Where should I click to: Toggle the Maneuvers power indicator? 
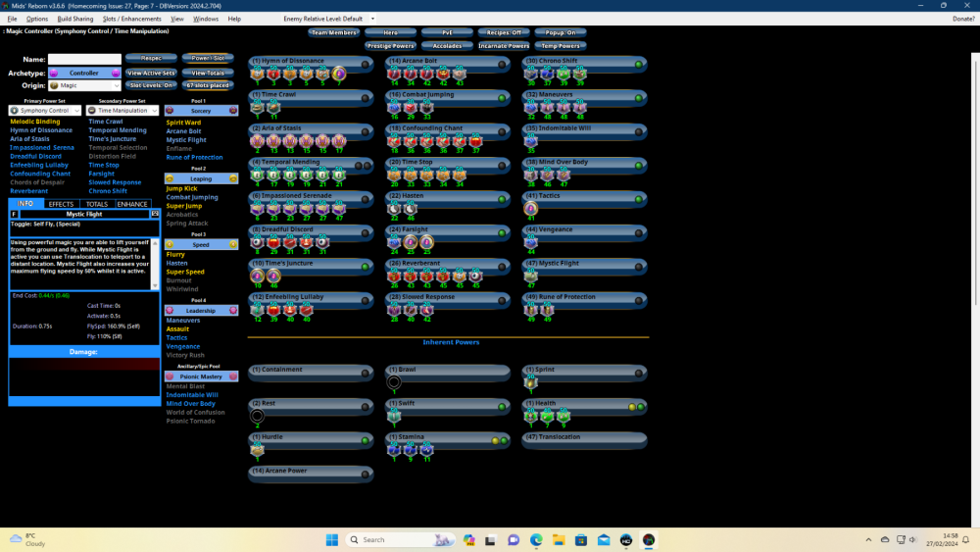coord(639,98)
